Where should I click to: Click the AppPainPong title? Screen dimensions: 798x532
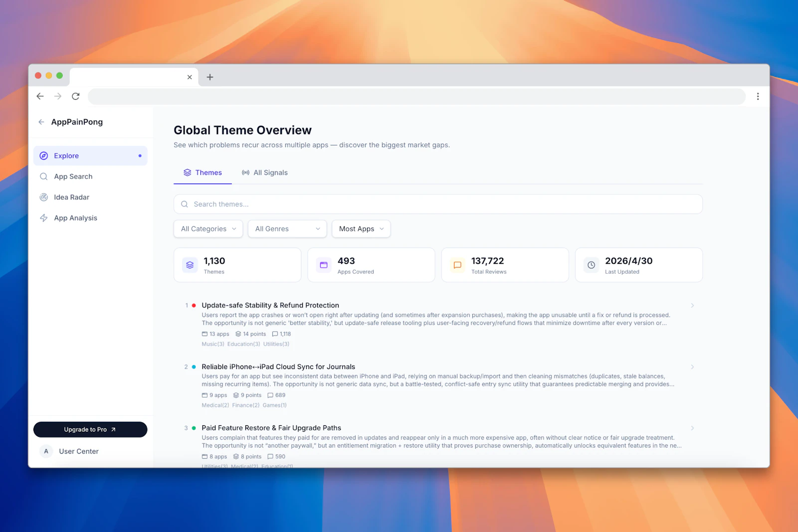click(x=77, y=122)
